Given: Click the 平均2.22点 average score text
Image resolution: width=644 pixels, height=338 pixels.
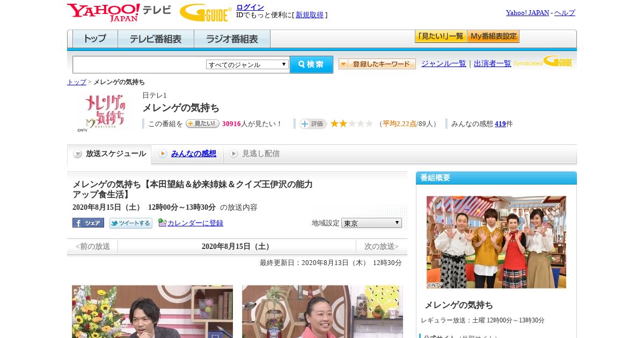Looking at the screenshot, I should [x=399, y=124].
